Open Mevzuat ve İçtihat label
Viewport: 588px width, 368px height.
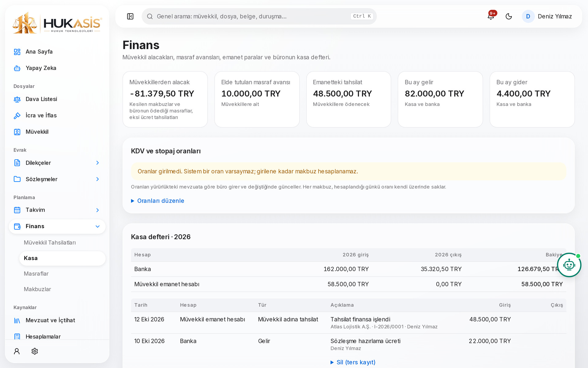coord(50,320)
